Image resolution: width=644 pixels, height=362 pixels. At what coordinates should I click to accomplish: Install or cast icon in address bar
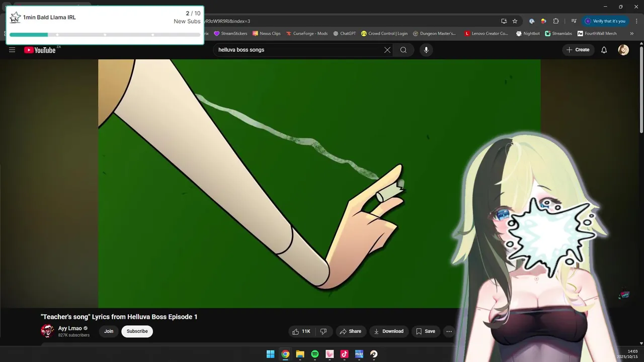point(504,21)
